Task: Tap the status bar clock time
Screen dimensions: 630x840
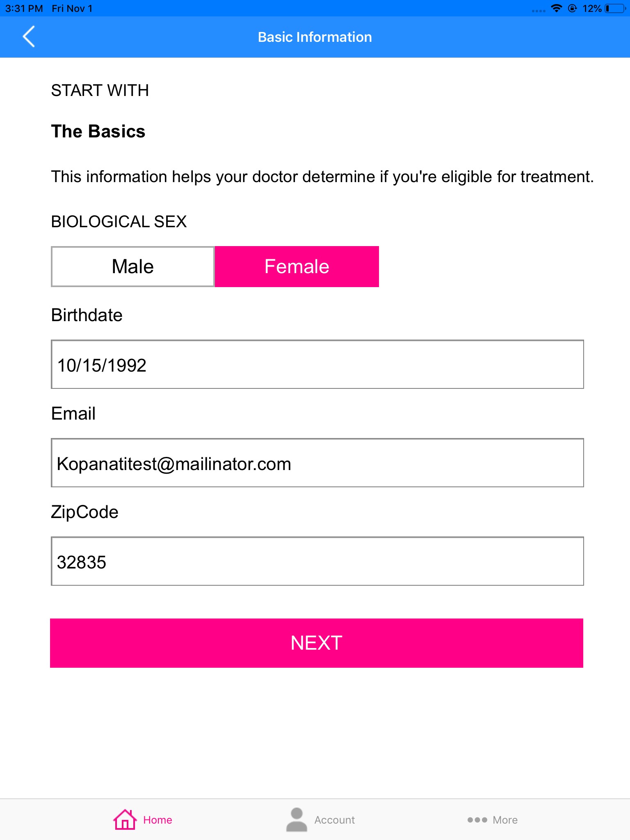Action: tap(24, 9)
